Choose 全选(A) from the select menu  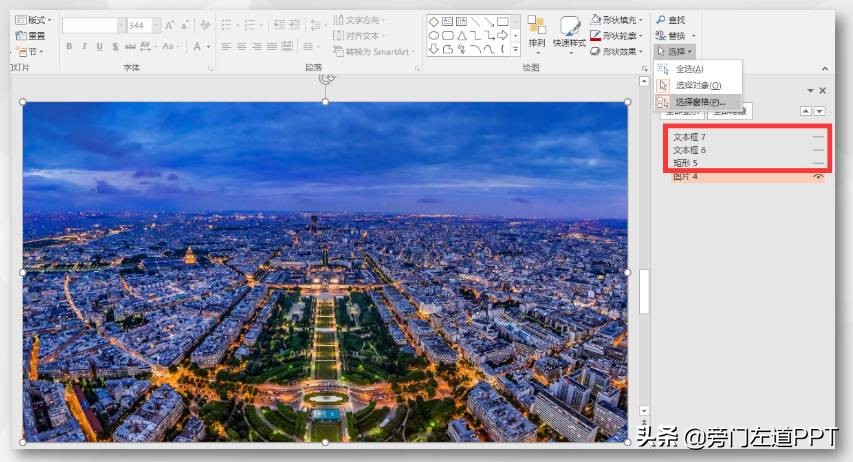click(x=690, y=69)
